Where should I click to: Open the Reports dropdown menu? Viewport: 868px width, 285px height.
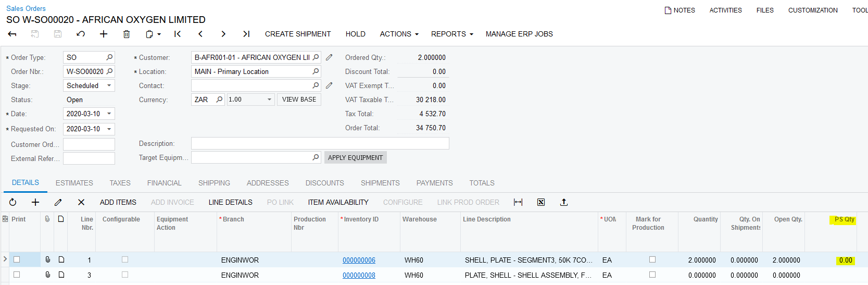click(451, 34)
